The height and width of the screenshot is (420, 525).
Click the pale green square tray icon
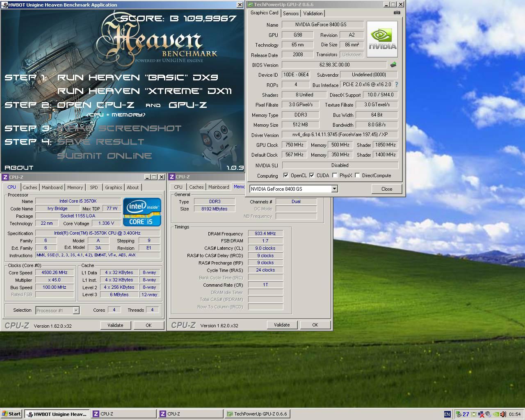(474, 414)
